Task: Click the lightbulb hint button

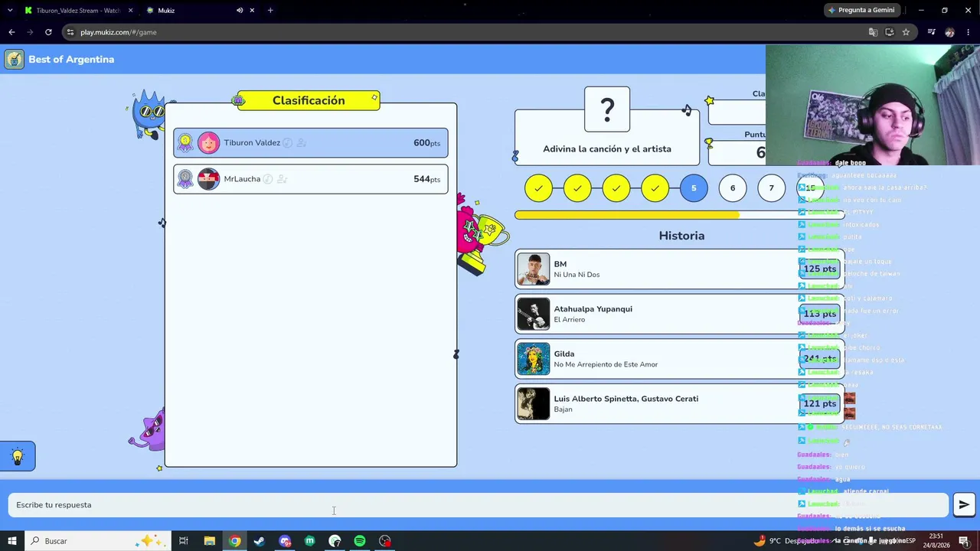Action: click(18, 457)
